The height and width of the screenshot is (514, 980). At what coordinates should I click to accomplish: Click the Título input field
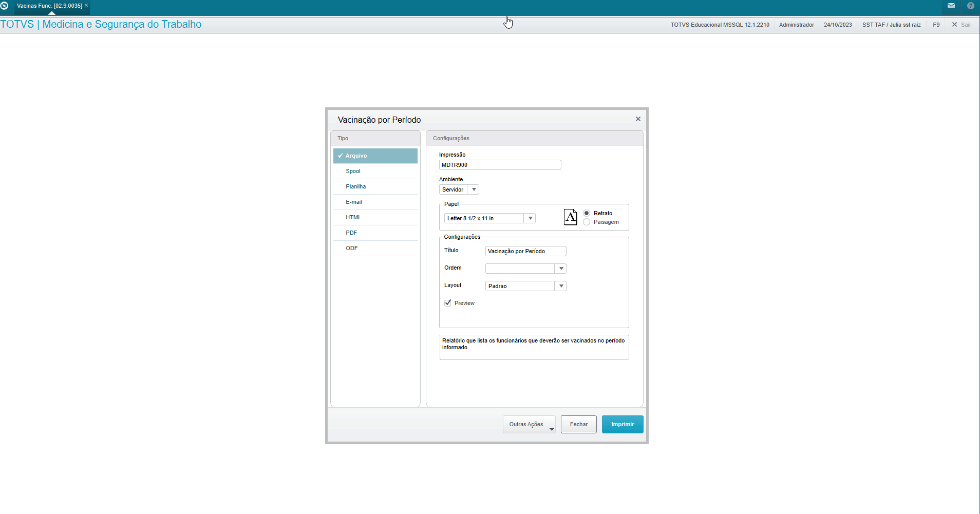525,251
